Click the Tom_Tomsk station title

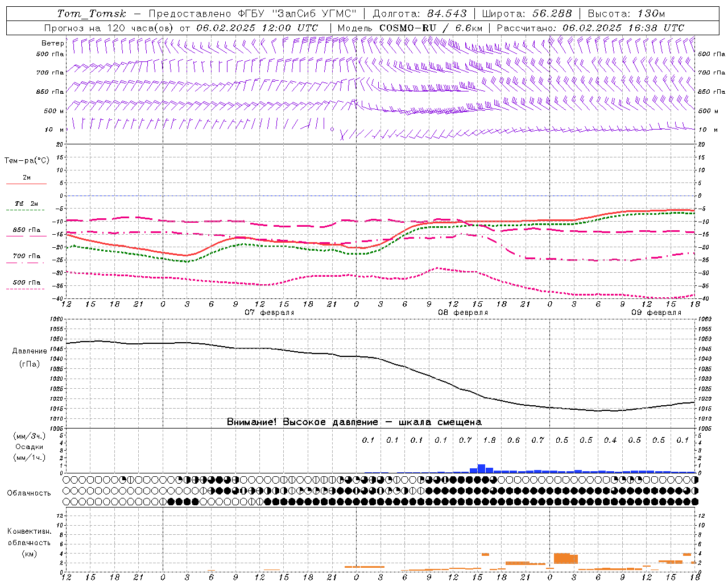[92, 14]
